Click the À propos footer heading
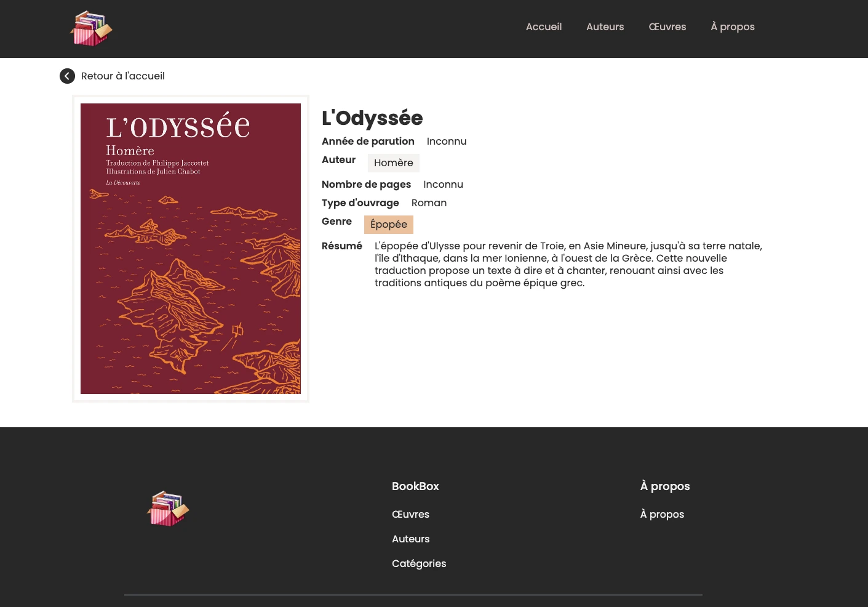Screen dimensions: 868x607 click(665, 486)
